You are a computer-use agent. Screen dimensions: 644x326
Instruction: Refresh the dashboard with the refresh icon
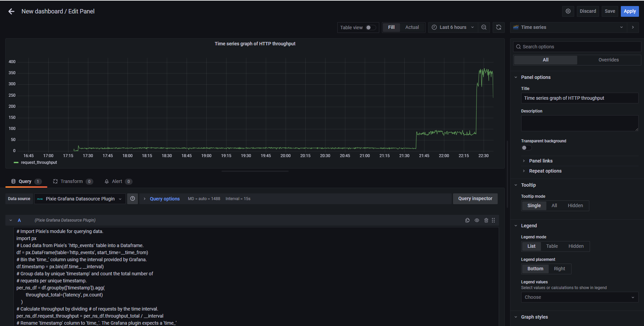[x=499, y=27]
